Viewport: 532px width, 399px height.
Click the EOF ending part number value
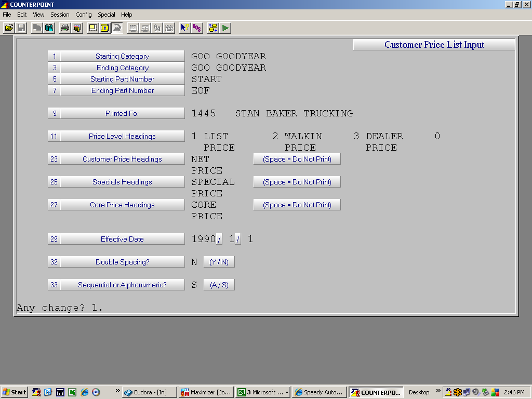click(x=201, y=90)
